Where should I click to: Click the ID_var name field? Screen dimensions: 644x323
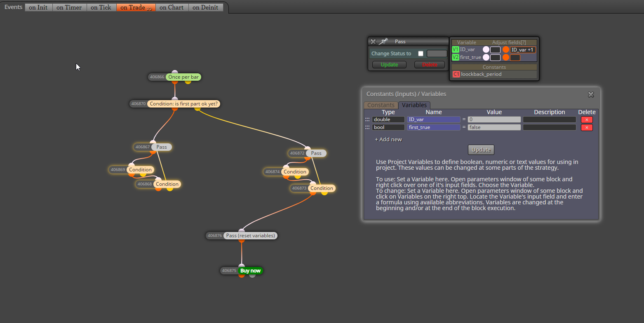pyautogui.click(x=433, y=119)
